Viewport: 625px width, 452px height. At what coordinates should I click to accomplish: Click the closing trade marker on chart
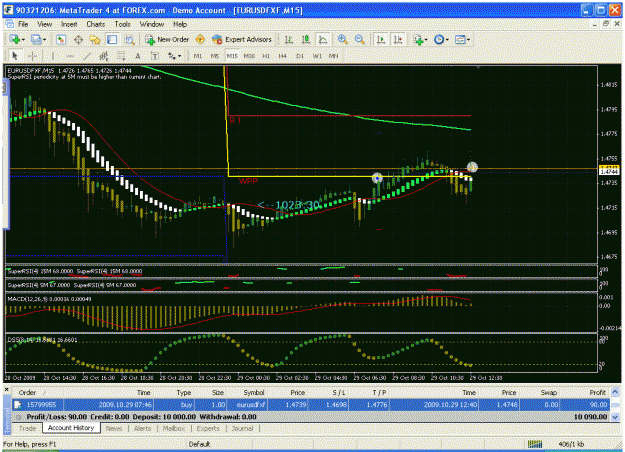(472, 167)
